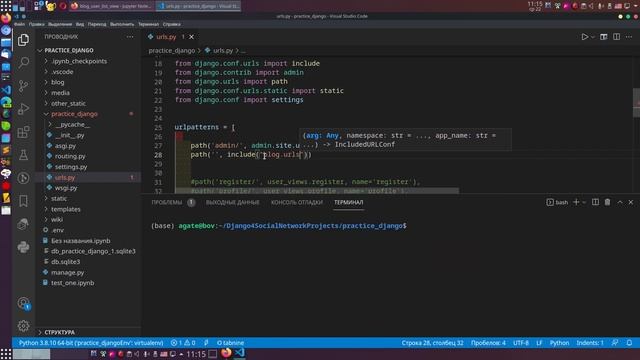Expand the __pycache__ folder
This screenshot has width=640, height=360.
72,124
